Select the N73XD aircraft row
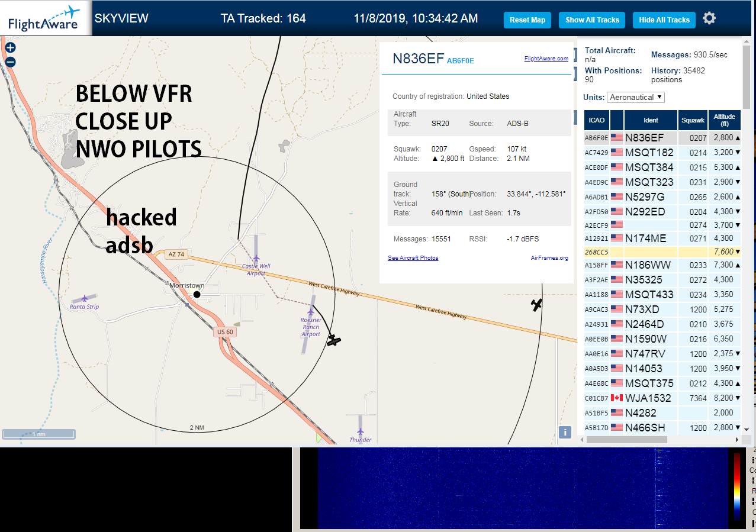 [x=662, y=309]
